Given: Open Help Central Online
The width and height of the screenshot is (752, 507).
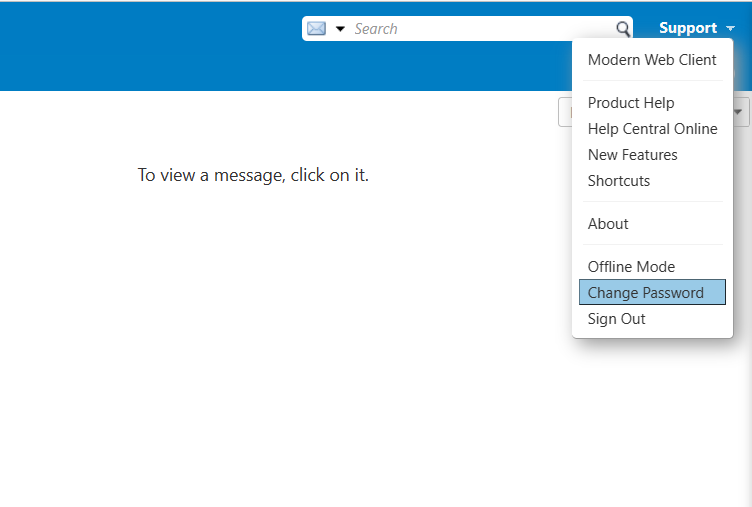Looking at the screenshot, I should pyautogui.click(x=652, y=129).
